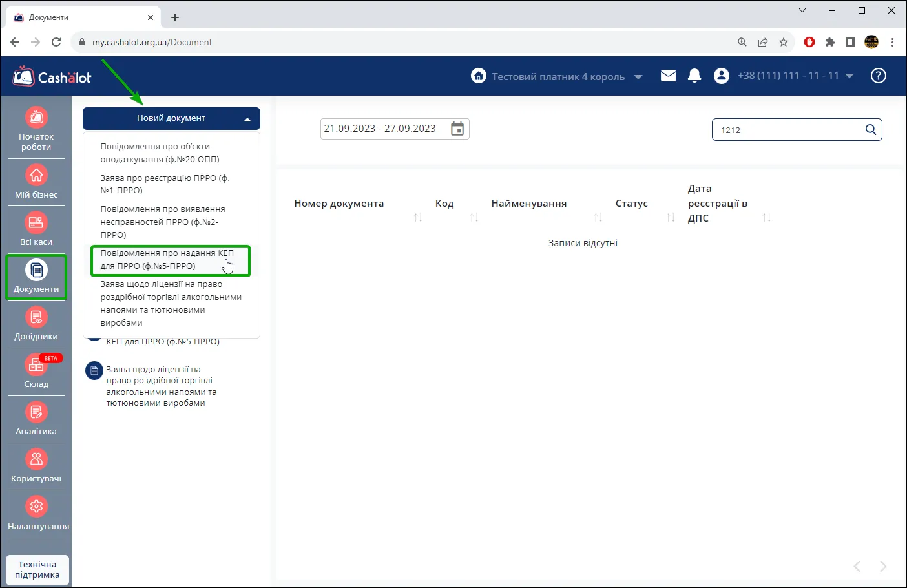This screenshot has height=588, width=907.
Task: Click the user profile avatar icon
Action: point(722,76)
